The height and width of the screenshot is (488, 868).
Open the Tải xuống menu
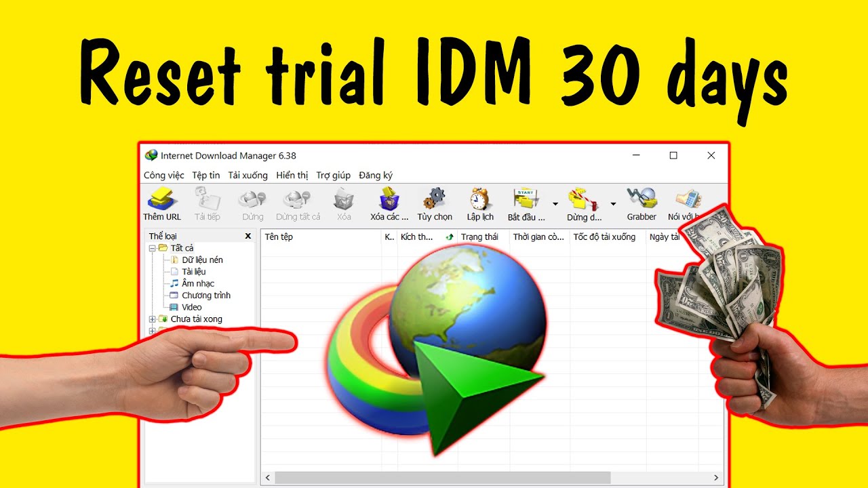tap(248, 175)
